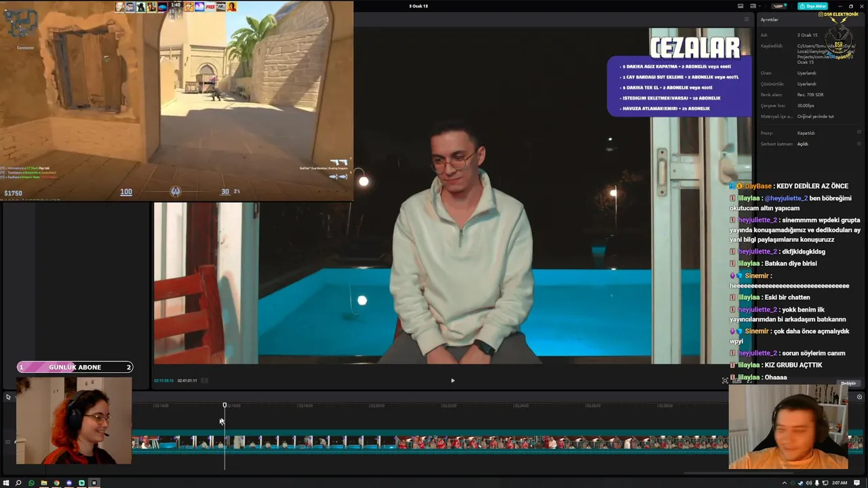This screenshot has width=868, height=488.
Task: Click the layout panels icon in title bar
Action: tap(753, 6)
